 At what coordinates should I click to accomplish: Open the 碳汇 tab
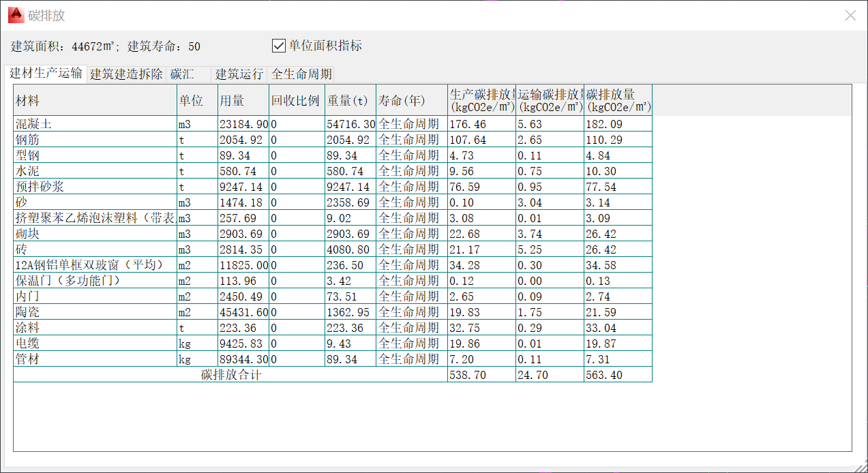click(182, 74)
